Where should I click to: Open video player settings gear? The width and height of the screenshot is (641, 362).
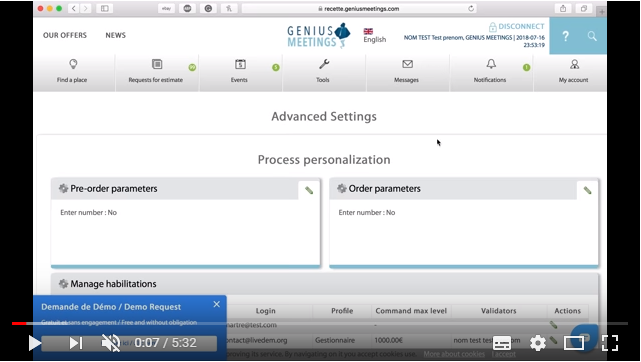click(x=538, y=343)
